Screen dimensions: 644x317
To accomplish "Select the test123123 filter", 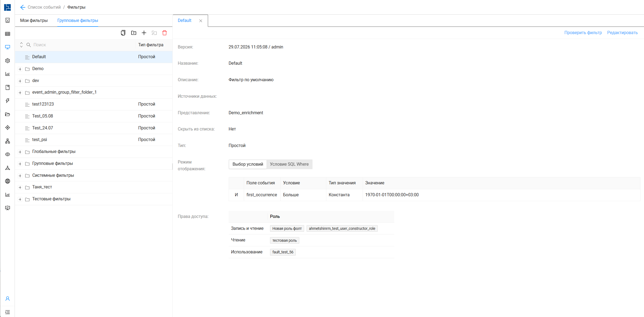I will coord(94,104).
